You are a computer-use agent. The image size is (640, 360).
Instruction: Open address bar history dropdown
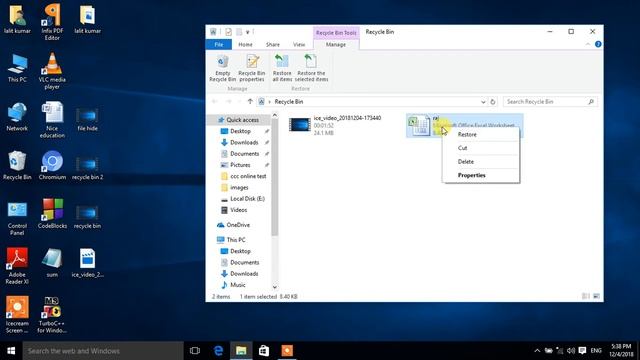pos(483,102)
